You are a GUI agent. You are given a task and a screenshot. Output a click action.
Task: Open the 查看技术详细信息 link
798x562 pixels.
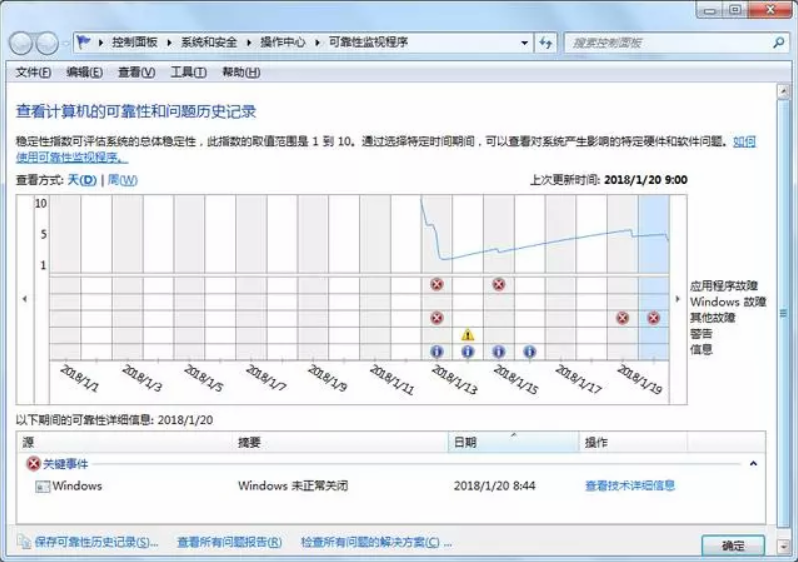[x=629, y=486]
